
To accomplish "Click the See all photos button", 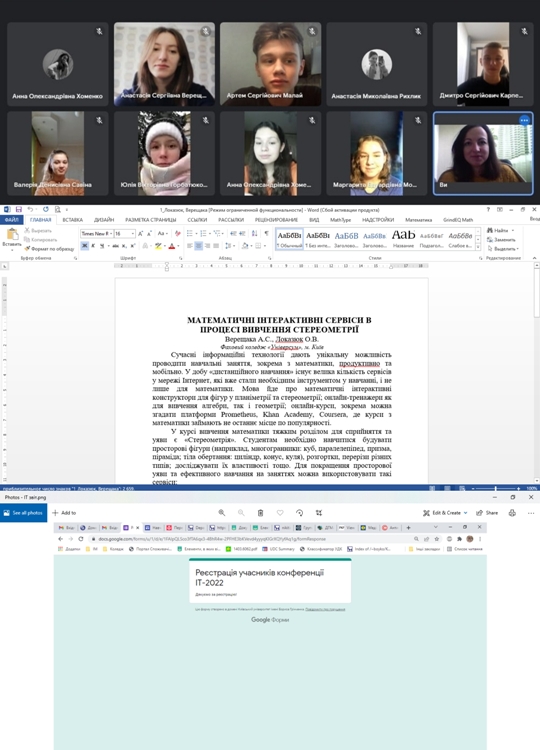I will point(23,513).
